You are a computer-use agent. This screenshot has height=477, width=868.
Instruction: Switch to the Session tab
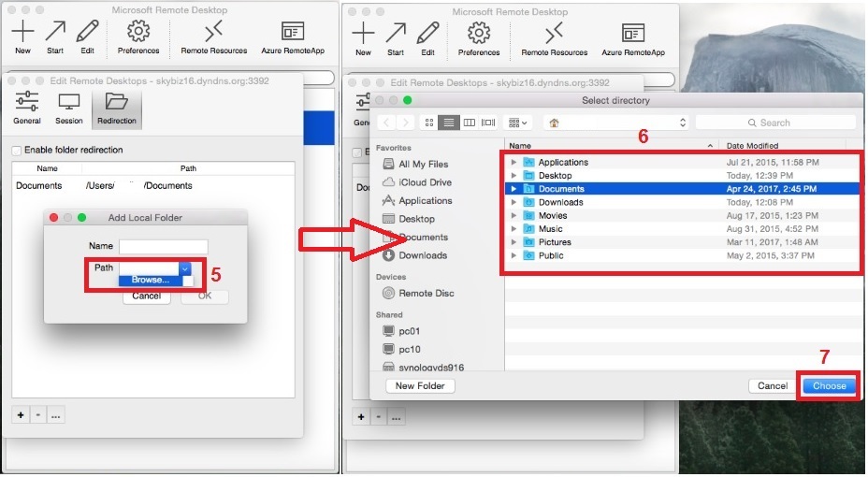68,108
